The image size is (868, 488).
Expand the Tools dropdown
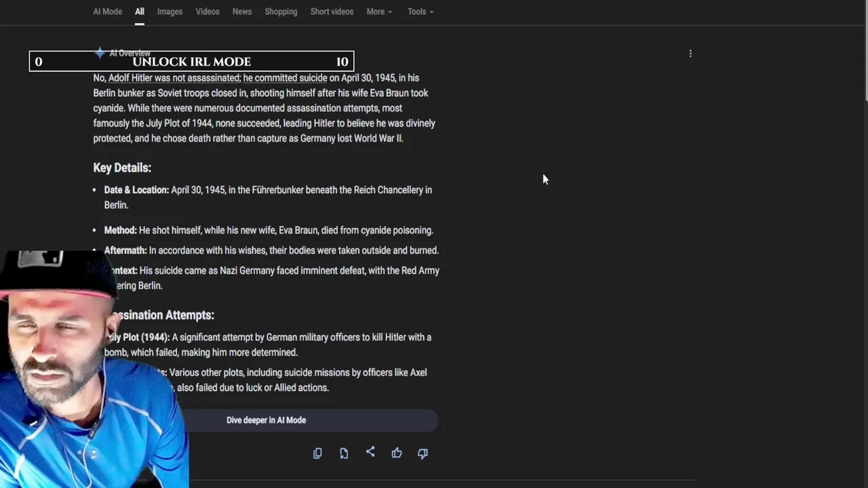click(x=420, y=12)
